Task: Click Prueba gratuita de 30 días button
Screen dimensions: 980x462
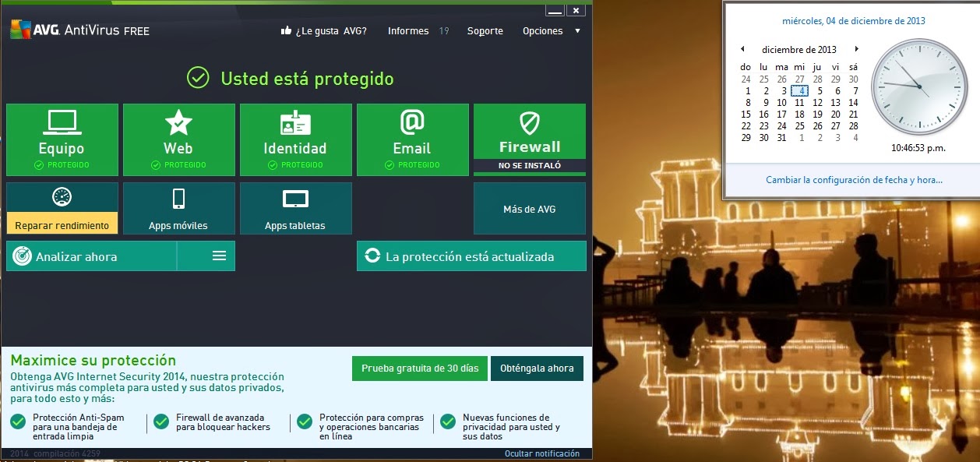Action: click(420, 369)
